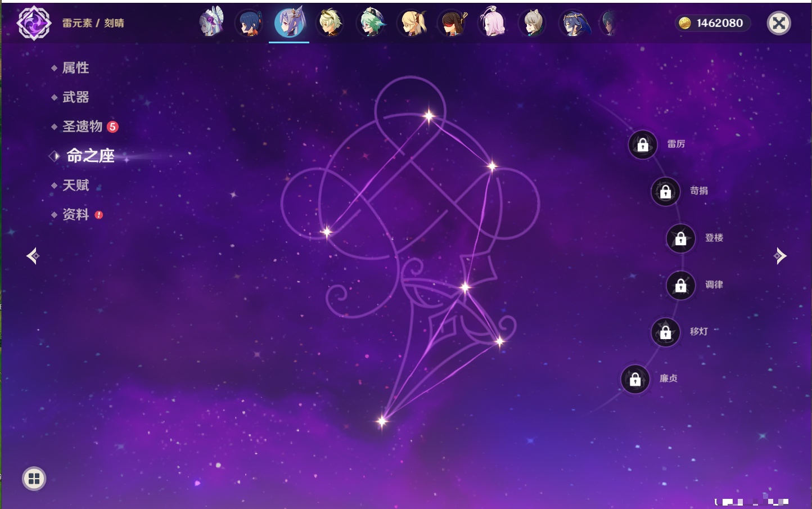Choose the pale green-haired character with gold circlet
Viewport: 812px width, 509px height.
(x=330, y=23)
